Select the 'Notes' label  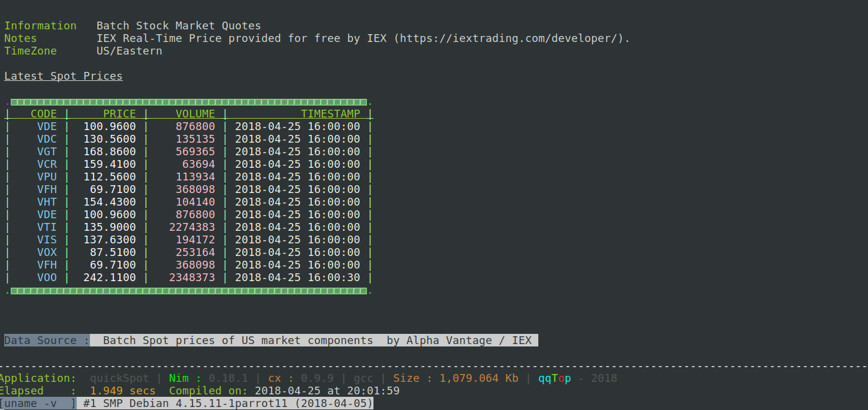(x=20, y=38)
